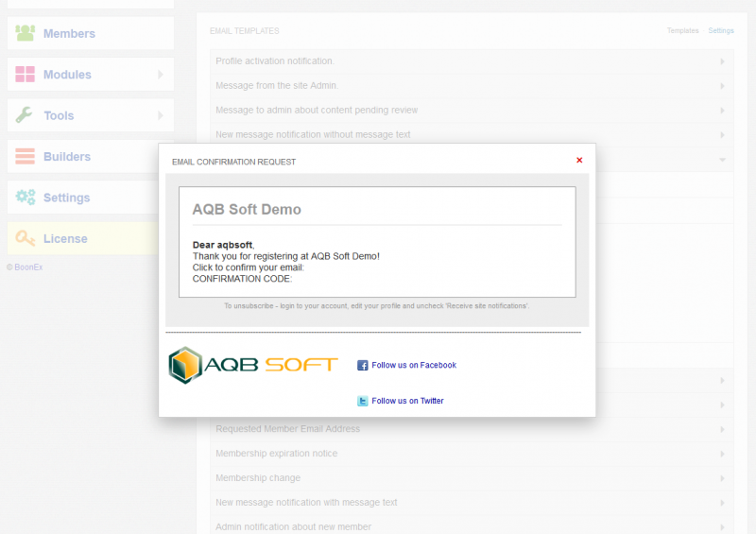Select Membership change template
This screenshot has height=534, width=756.
[258, 478]
